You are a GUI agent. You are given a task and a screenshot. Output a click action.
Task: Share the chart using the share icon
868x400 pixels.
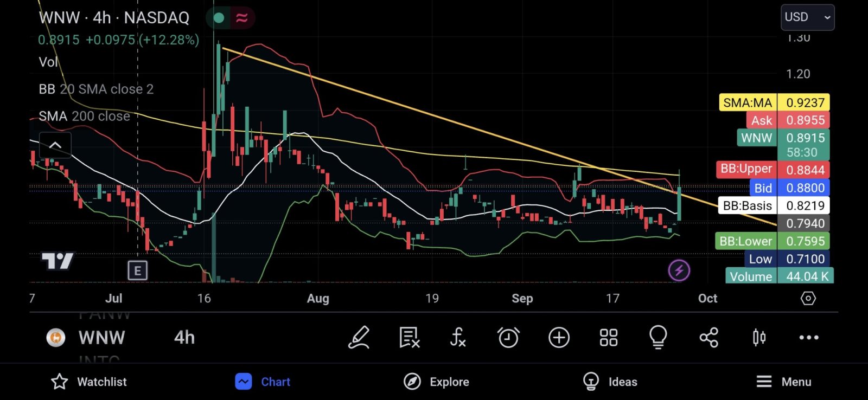pyautogui.click(x=709, y=337)
